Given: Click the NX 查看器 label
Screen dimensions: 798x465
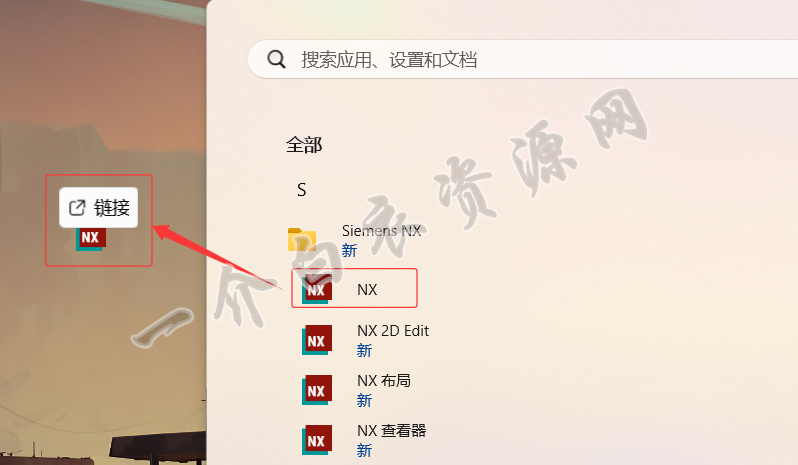Looking at the screenshot, I should (391, 431).
